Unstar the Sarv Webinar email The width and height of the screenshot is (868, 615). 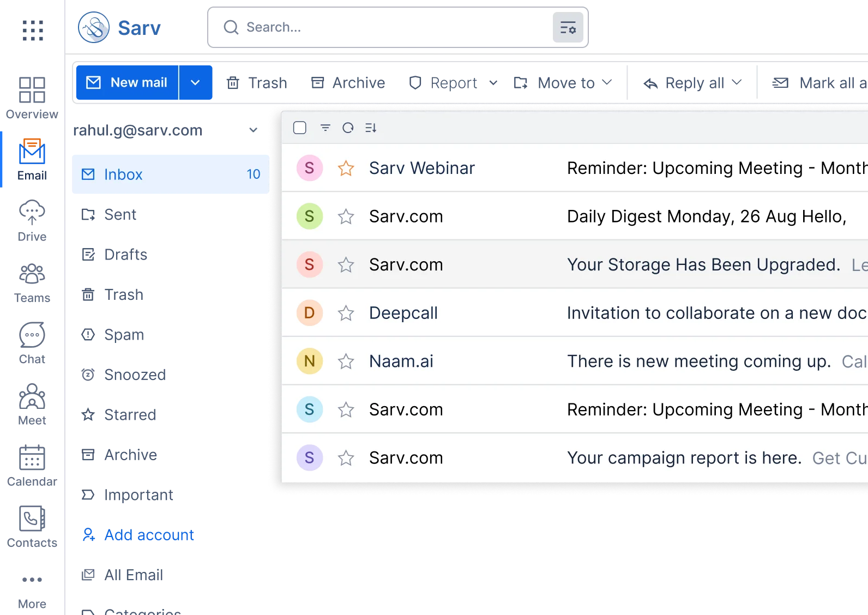[346, 168]
